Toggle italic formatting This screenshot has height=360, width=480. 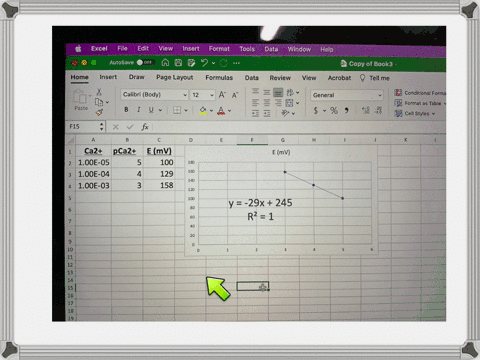point(138,110)
